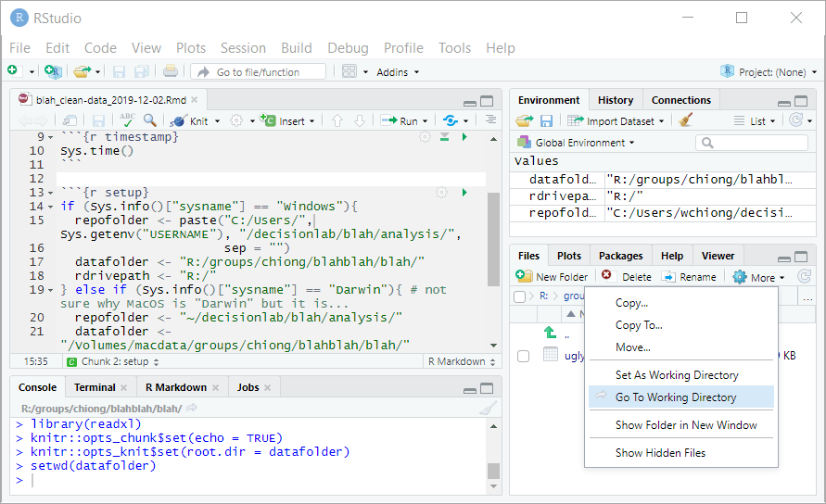The width and height of the screenshot is (826, 504).
Task: Open the editor settings gear icon
Action: (236, 121)
